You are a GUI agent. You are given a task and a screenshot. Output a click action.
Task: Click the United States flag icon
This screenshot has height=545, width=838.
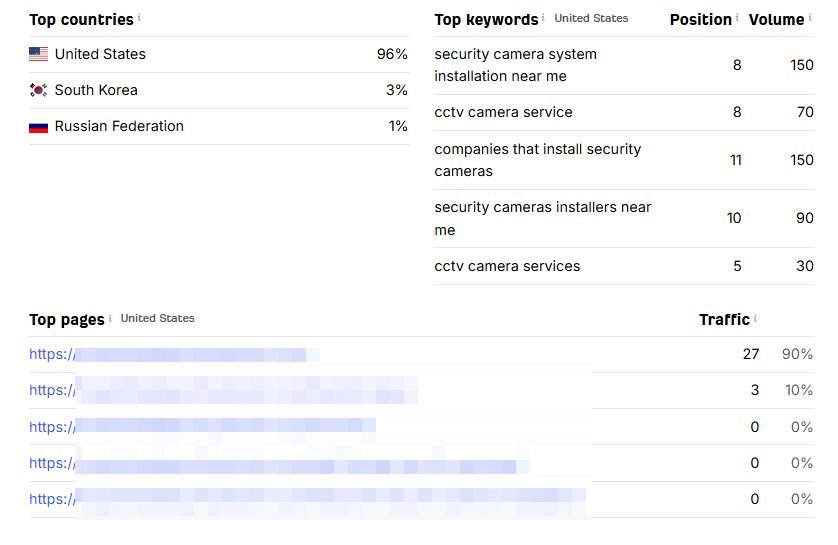coord(38,54)
